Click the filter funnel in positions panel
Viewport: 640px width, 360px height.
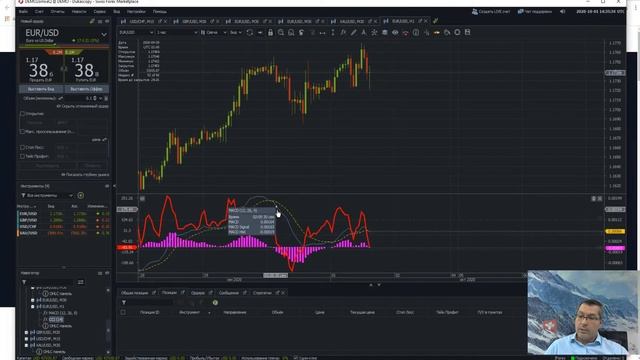[x=124, y=302]
